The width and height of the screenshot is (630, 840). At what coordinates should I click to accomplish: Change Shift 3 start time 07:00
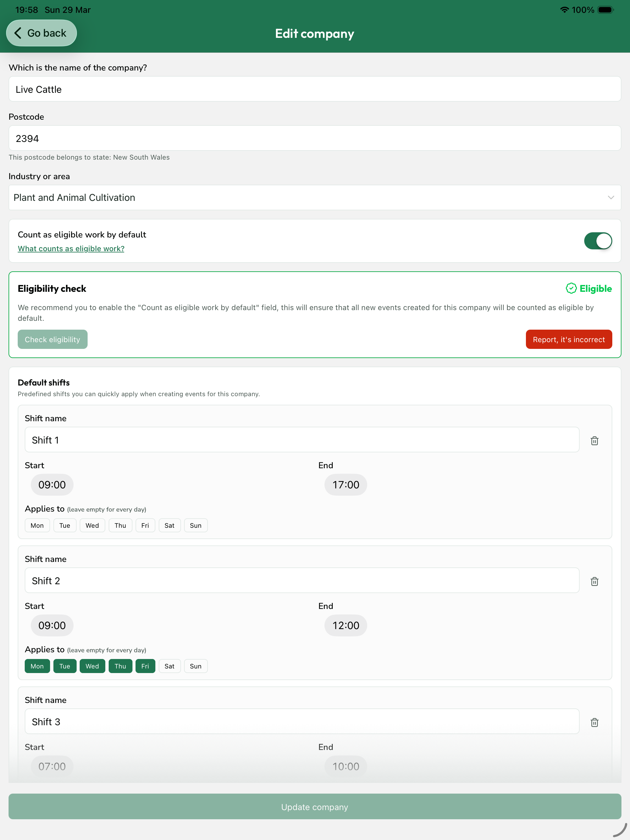click(52, 766)
